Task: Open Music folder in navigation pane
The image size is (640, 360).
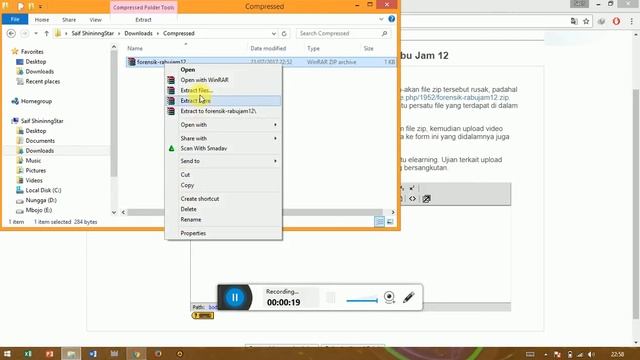Action: (x=33, y=161)
